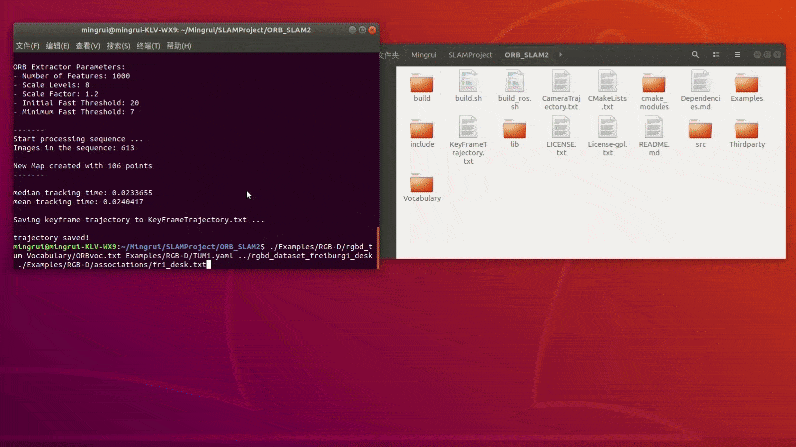Click 'median tracking time' line
Viewport: 796px width, 447px height.
tap(83, 193)
